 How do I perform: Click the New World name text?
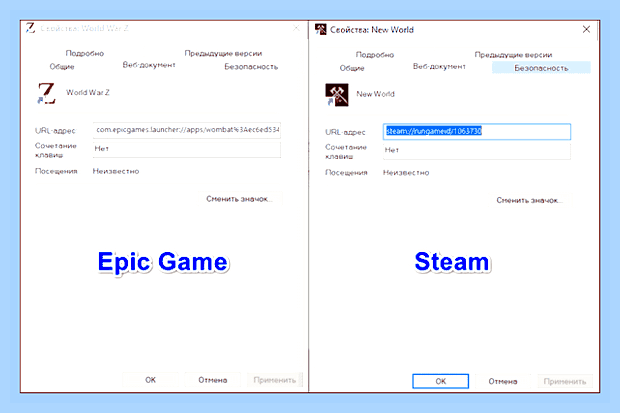point(375,94)
